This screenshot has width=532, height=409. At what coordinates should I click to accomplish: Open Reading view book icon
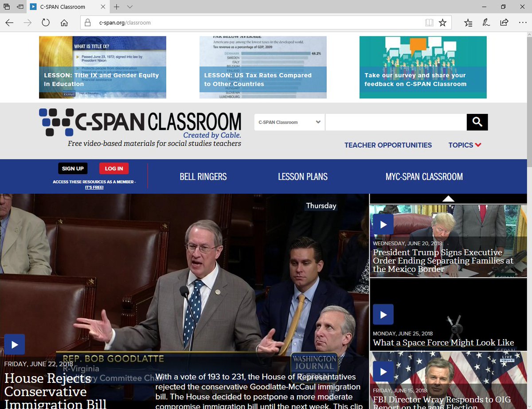coord(429,23)
